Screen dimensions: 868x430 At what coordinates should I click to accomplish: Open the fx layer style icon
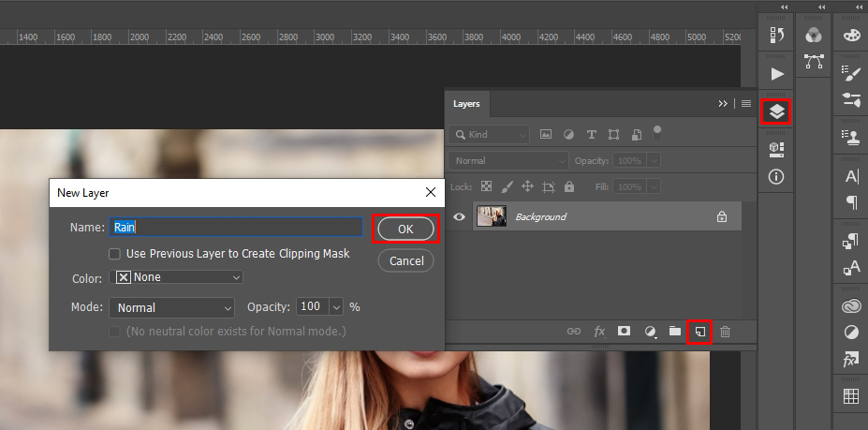(x=600, y=332)
